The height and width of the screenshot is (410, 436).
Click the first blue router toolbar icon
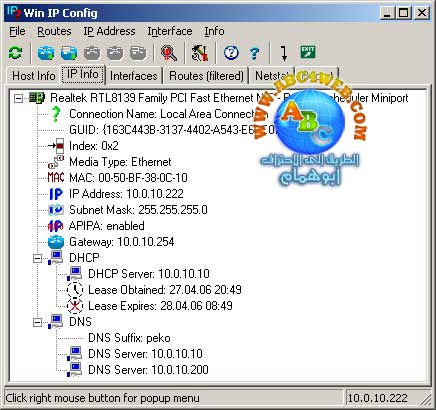[x=46, y=53]
